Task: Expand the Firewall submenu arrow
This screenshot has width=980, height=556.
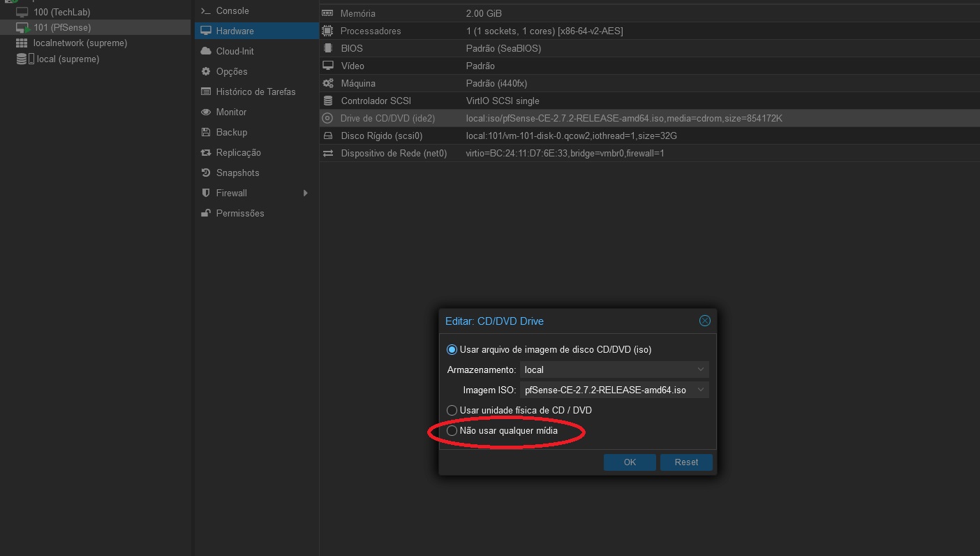Action: tap(306, 193)
